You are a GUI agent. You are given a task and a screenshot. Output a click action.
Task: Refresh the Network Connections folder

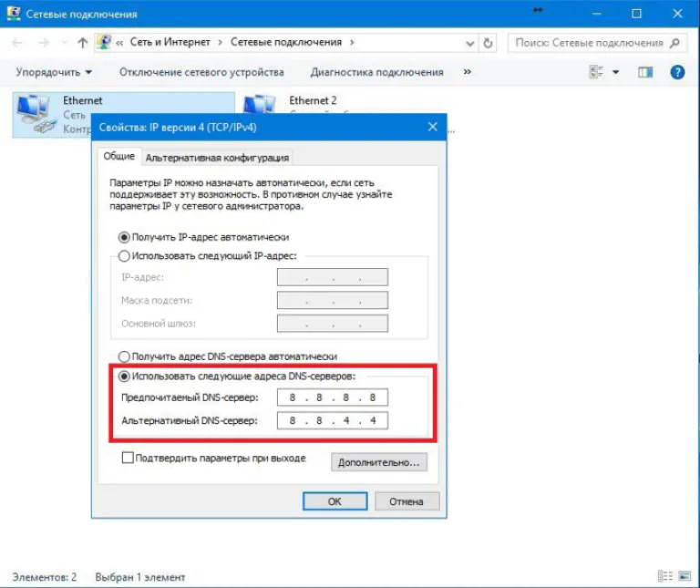pyautogui.click(x=488, y=43)
